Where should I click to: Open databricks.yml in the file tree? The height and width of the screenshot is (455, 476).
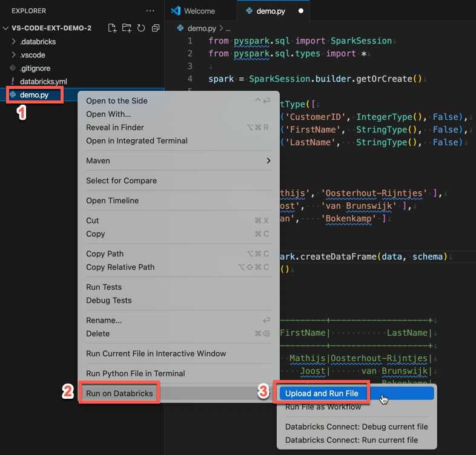(x=43, y=81)
